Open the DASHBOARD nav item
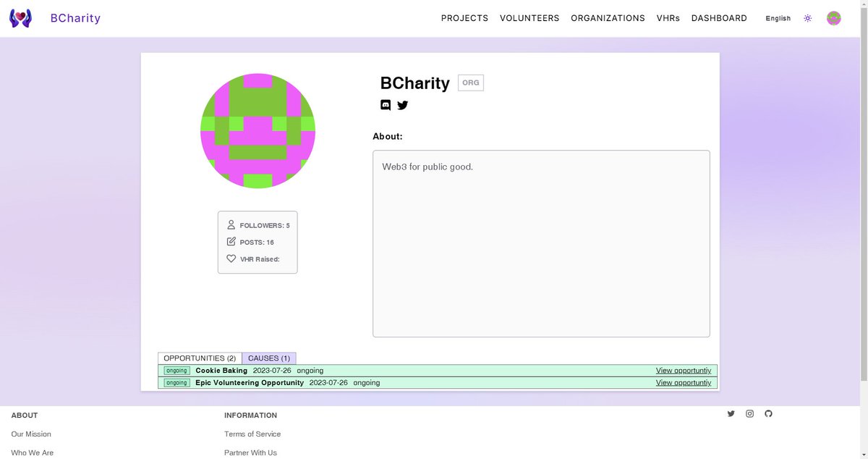868x459 pixels. pyautogui.click(x=719, y=18)
